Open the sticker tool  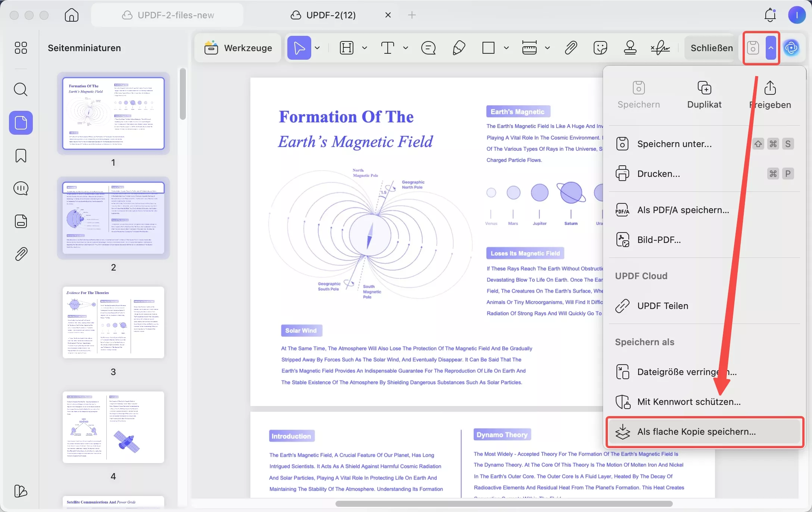(600, 48)
